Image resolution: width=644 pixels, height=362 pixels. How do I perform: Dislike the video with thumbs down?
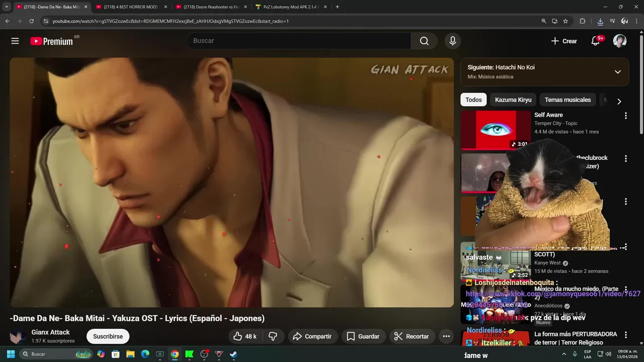(x=273, y=336)
